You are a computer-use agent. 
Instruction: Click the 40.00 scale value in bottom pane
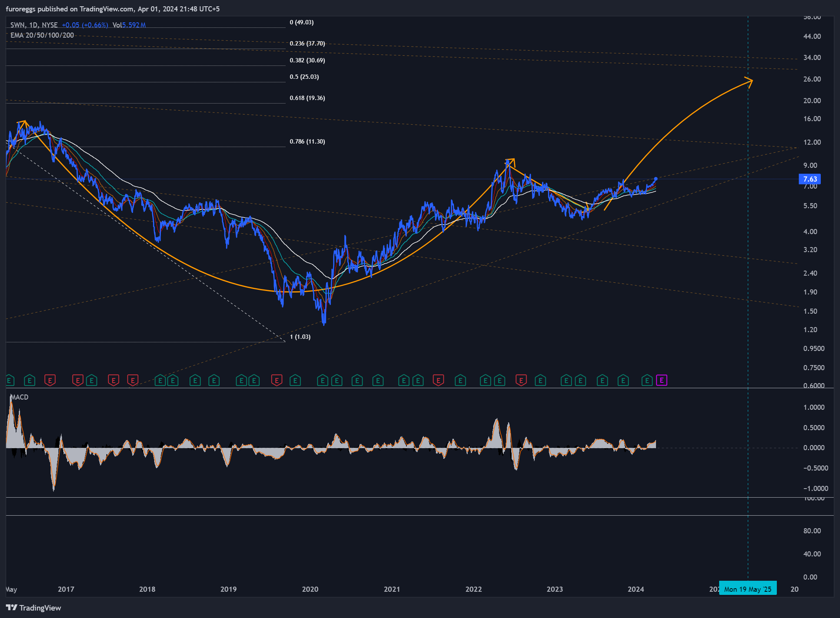pyautogui.click(x=812, y=554)
